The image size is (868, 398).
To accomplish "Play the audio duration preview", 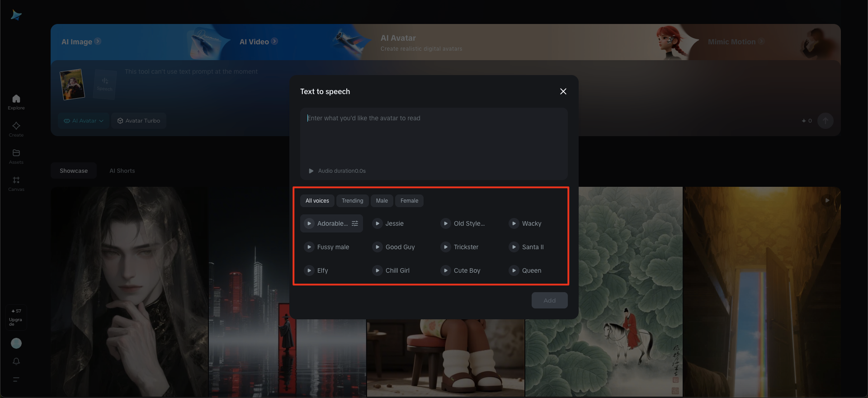I will 311,171.
